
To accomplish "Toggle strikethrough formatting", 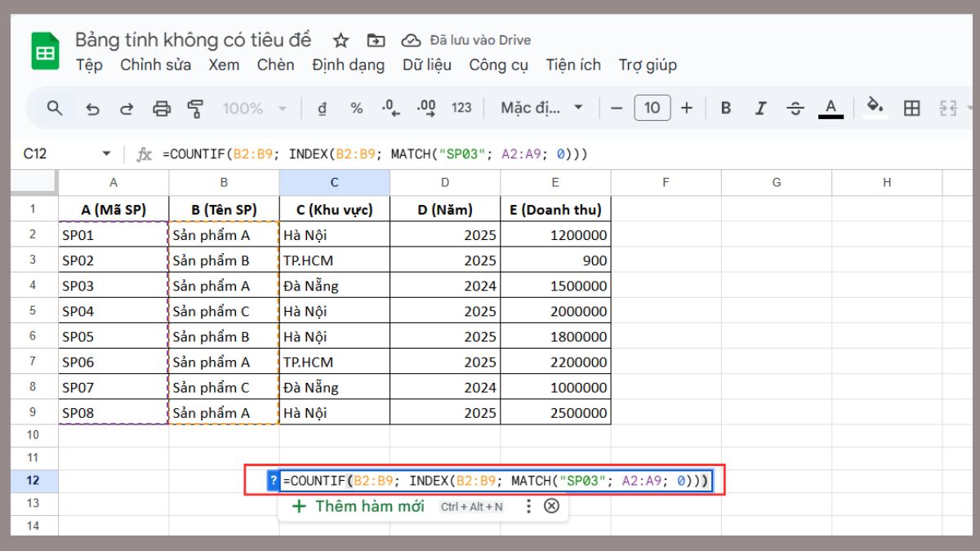I will [x=795, y=108].
